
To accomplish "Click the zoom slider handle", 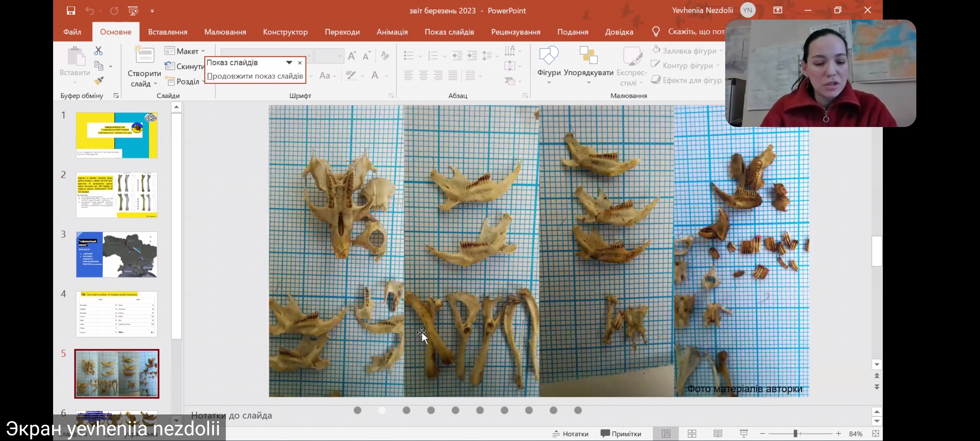I will [795, 434].
